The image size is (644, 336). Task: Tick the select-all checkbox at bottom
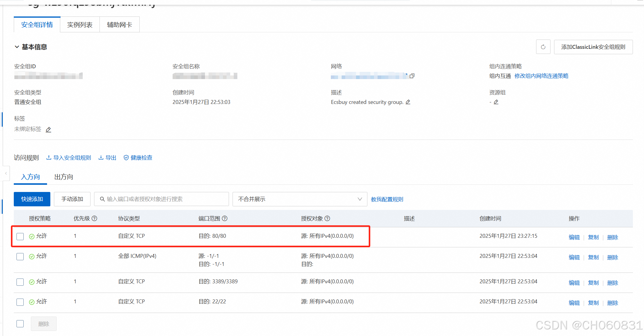click(x=20, y=324)
